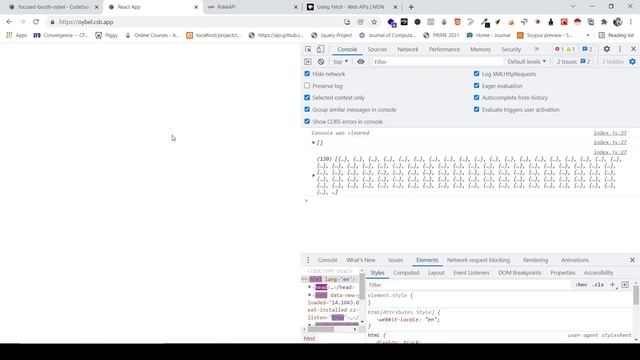Screen dimensions: 640x360
Task: Switch to the Network tab
Action: click(408, 49)
